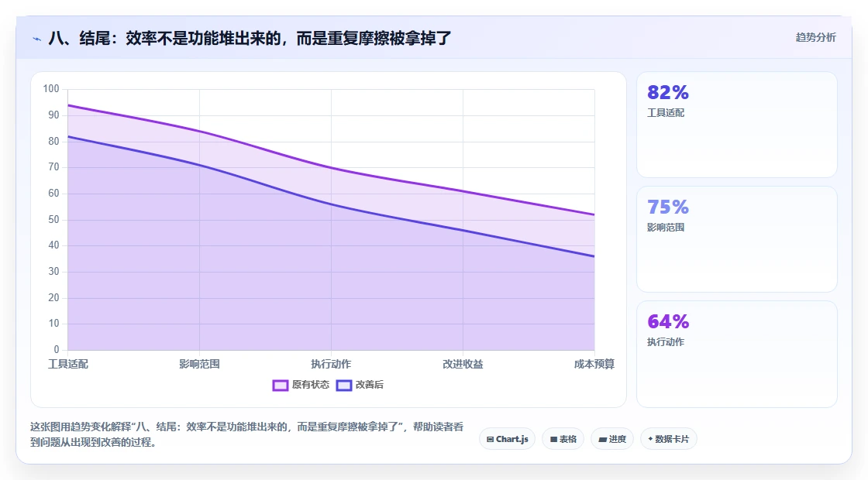Click the 改进收益 x-axis label

coord(463,364)
